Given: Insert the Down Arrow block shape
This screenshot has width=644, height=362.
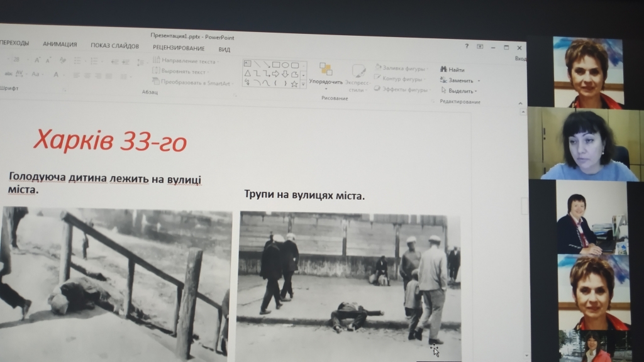Looking at the screenshot, I should pos(285,75).
